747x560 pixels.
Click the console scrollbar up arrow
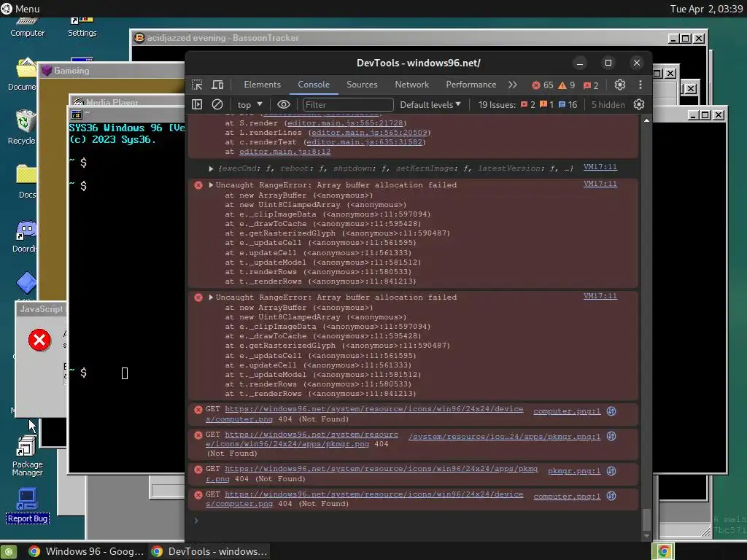[x=646, y=120]
